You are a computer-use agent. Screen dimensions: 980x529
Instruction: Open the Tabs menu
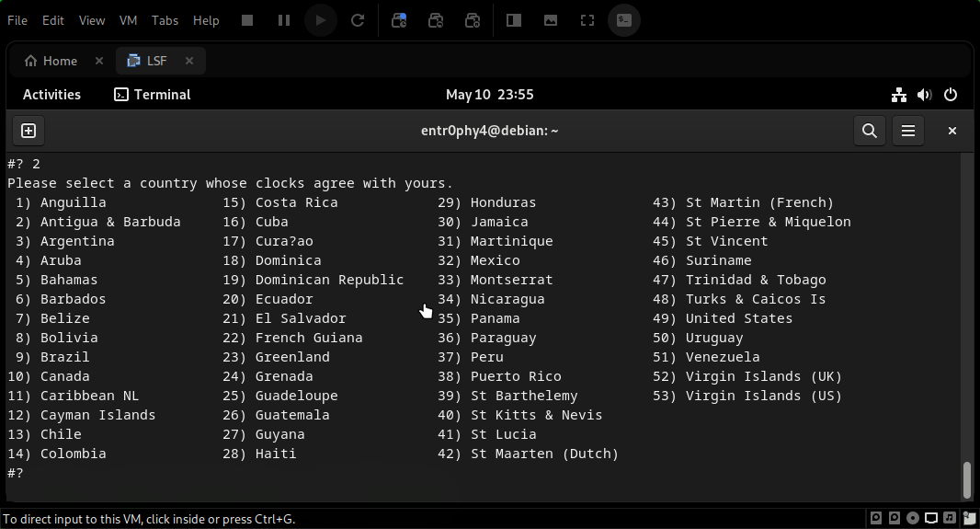point(165,20)
